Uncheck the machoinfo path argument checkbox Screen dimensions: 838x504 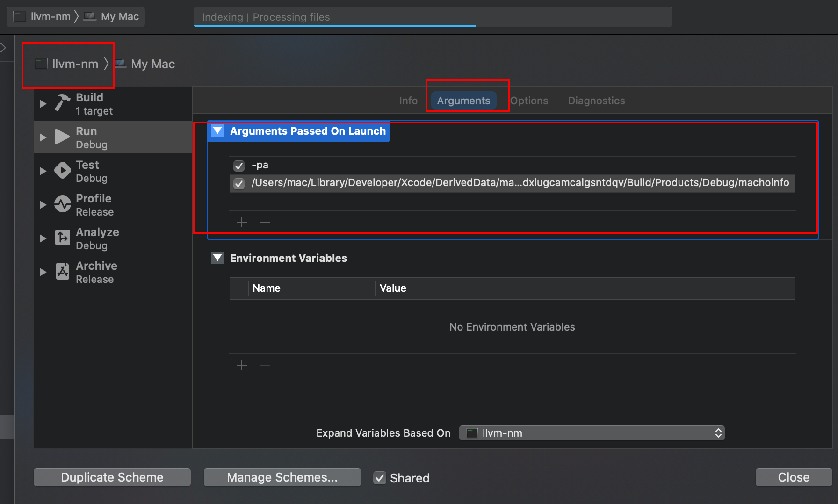[x=239, y=183]
